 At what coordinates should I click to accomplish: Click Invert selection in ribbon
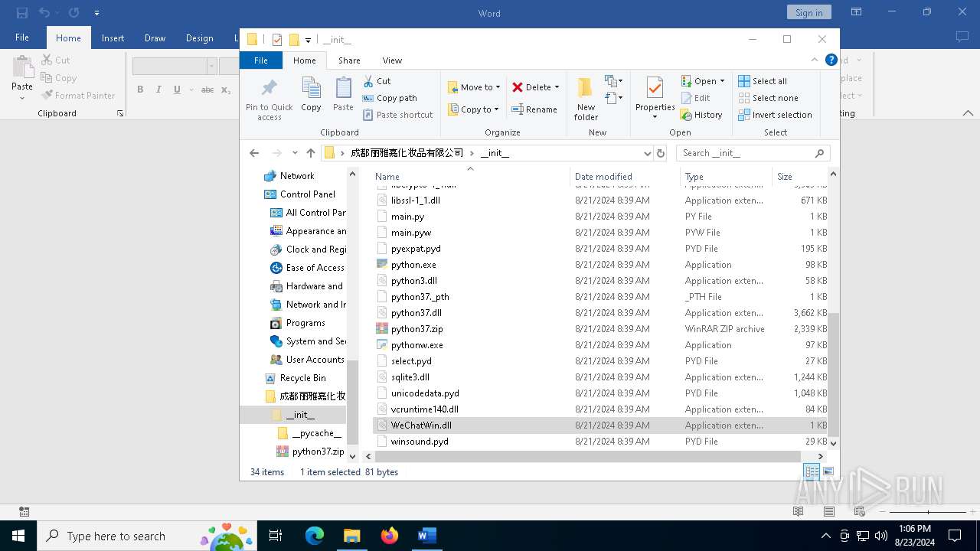[775, 115]
